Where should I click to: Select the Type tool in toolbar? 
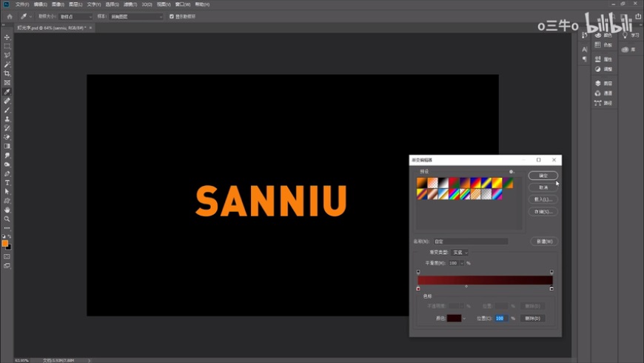7,182
